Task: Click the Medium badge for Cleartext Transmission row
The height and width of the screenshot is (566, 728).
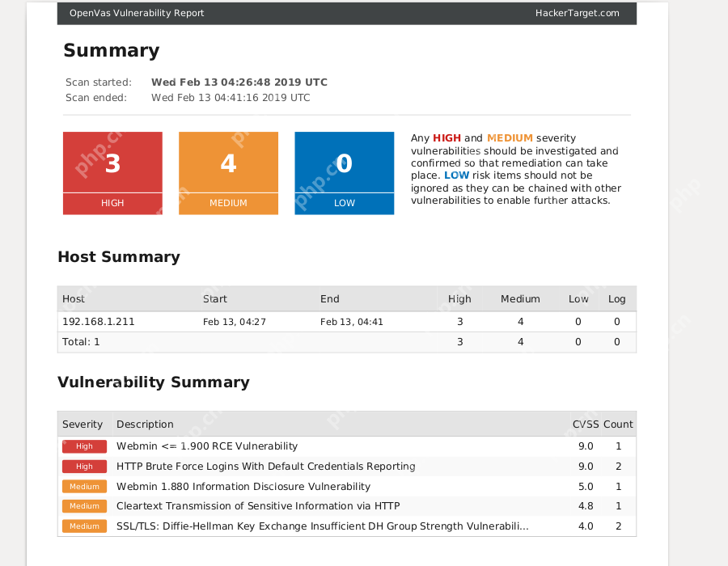Action: (84, 506)
